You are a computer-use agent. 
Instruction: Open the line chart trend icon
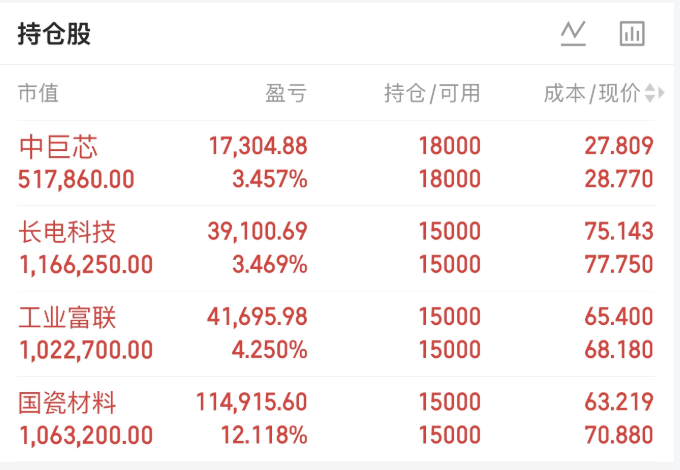click(x=573, y=33)
